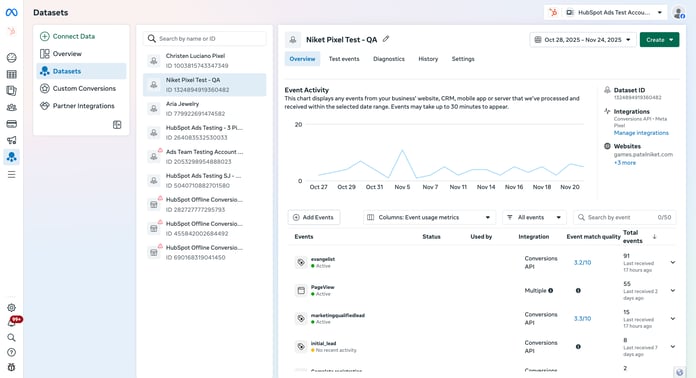Click the match quality info icon in initial_lead row

[x=578, y=346]
